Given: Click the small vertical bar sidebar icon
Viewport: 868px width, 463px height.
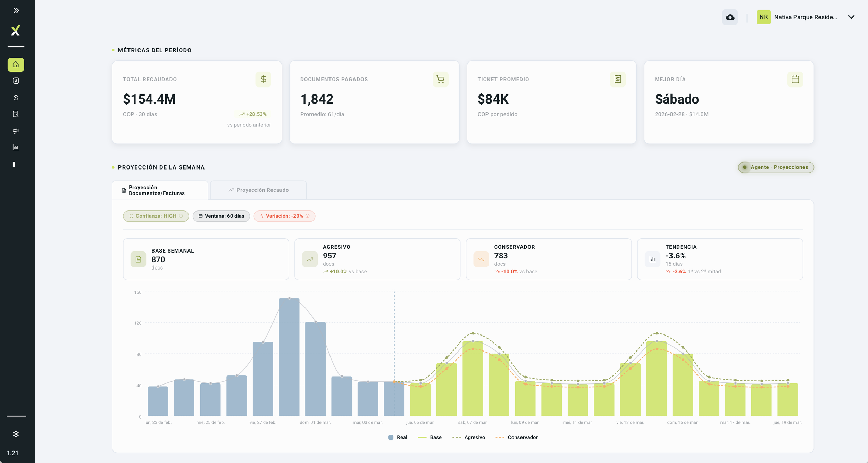Looking at the screenshot, I should pos(14,164).
